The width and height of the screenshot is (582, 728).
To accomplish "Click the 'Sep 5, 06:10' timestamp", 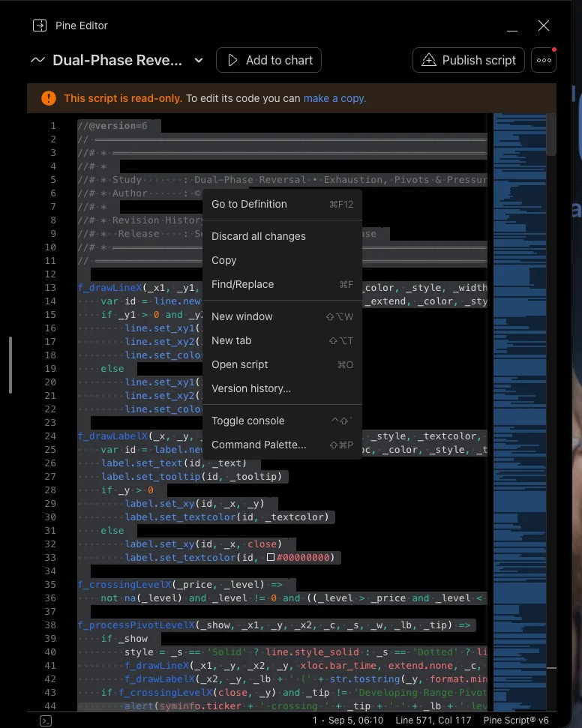I will (355, 720).
